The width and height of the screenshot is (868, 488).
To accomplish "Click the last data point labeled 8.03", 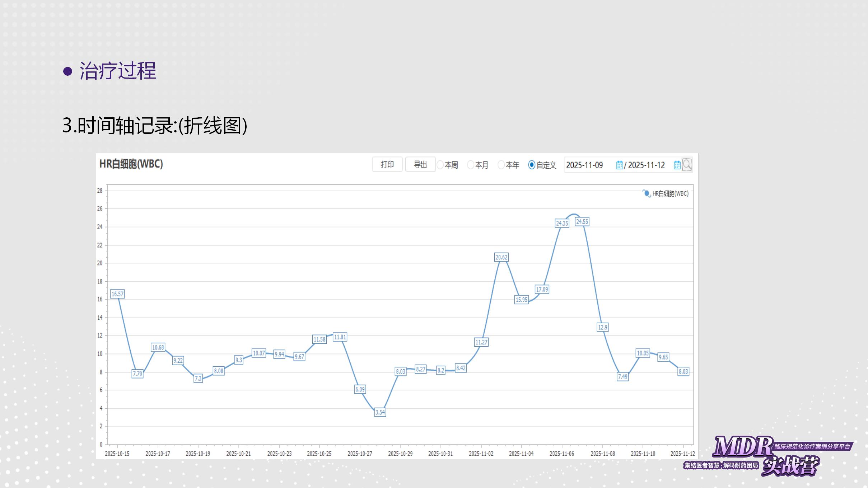I will 683,372.
